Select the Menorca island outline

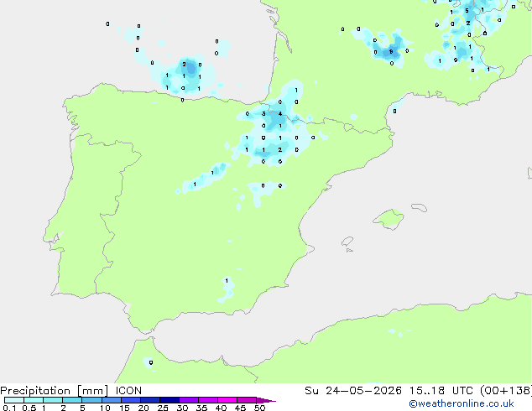click(x=420, y=207)
